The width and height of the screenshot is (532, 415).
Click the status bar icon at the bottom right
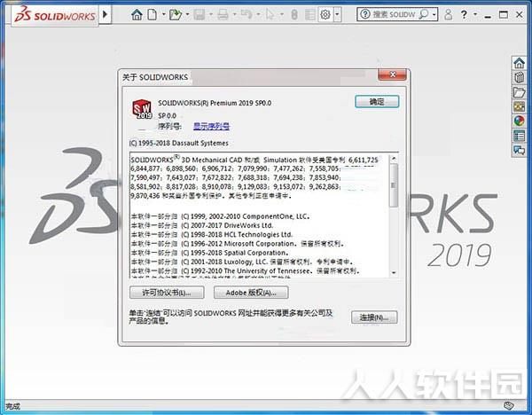tap(508, 405)
